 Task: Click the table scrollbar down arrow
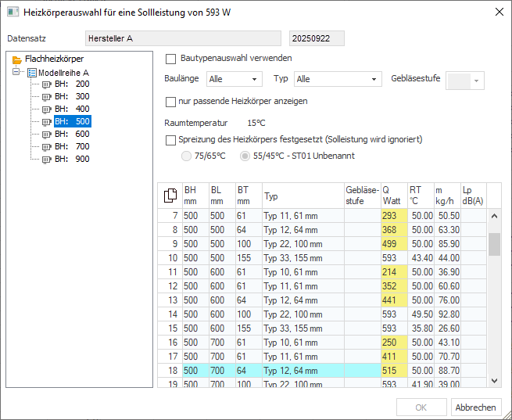[494, 381]
